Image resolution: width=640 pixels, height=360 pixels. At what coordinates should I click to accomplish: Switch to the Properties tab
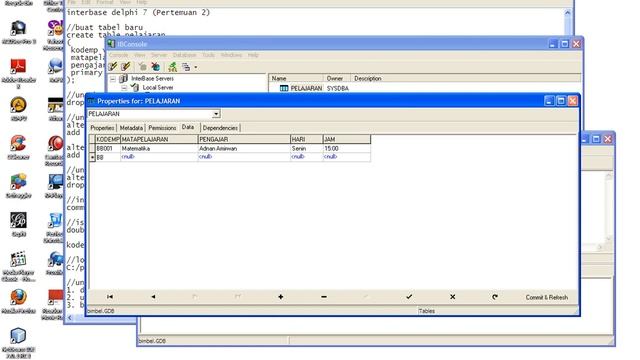102,128
